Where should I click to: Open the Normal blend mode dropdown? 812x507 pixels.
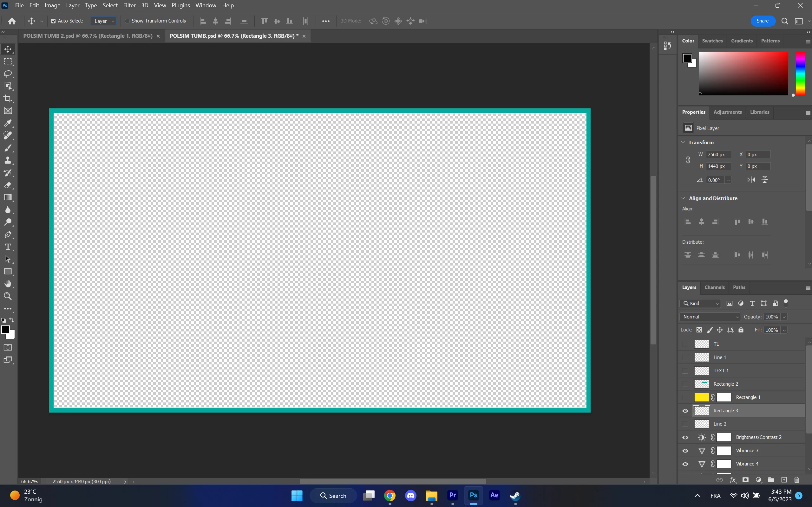click(x=710, y=317)
